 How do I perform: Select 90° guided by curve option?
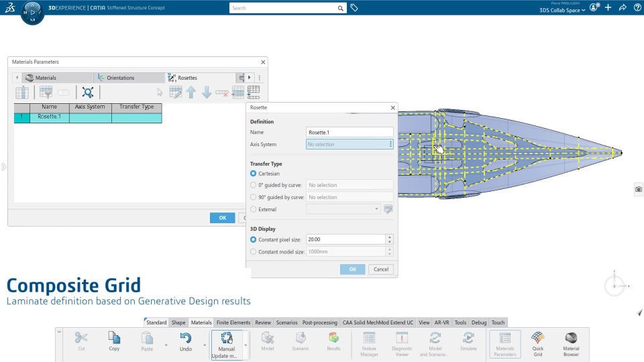[253, 197]
